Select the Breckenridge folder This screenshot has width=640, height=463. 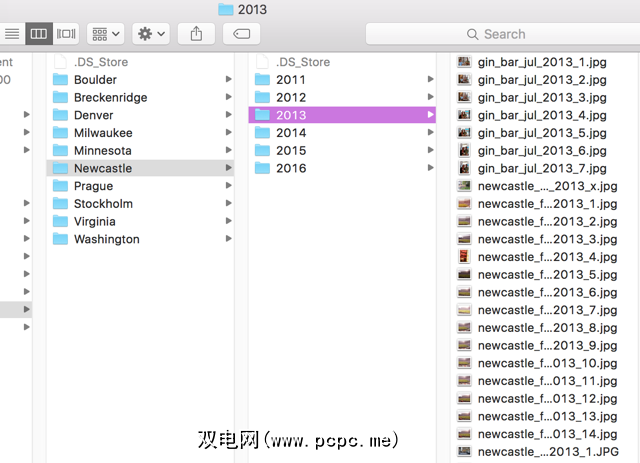pyautogui.click(x=140, y=97)
